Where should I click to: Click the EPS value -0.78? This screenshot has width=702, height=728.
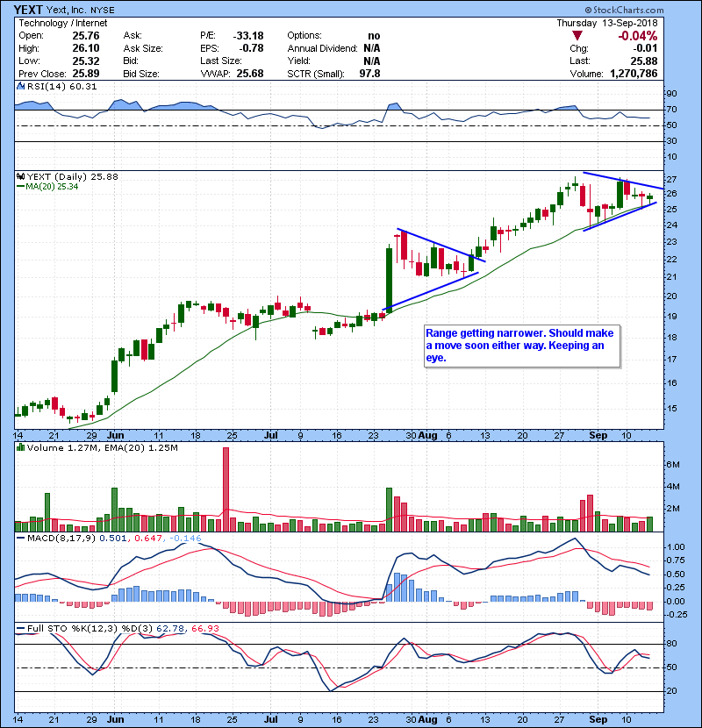251,48
